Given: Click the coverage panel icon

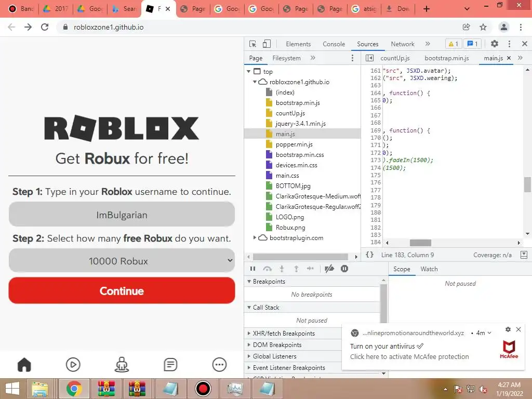Looking at the screenshot, I should 524,255.
